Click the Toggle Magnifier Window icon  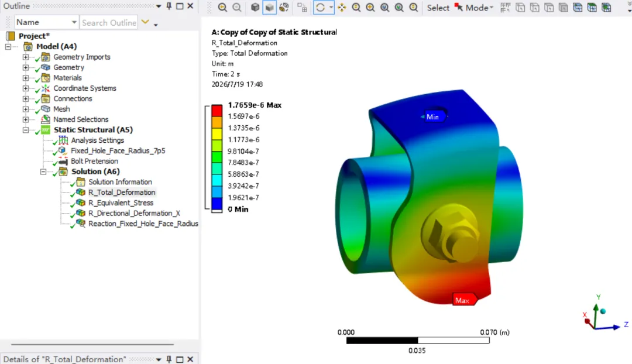(x=399, y=8)
